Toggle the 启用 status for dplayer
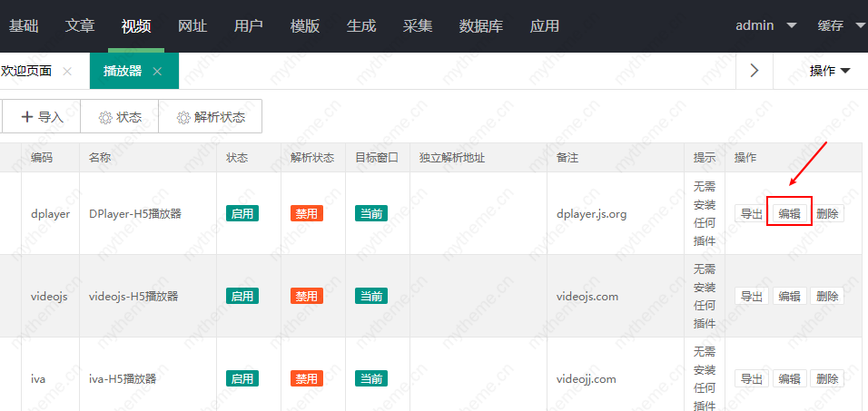Image resolution: width=868 pixels, height=411 pixels. point(242,213)
